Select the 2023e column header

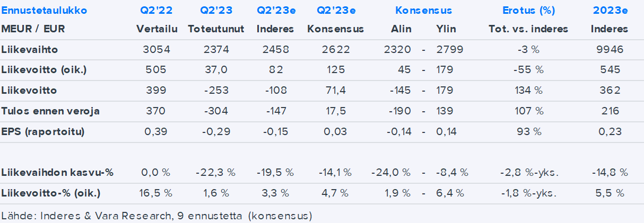point(609,11)
